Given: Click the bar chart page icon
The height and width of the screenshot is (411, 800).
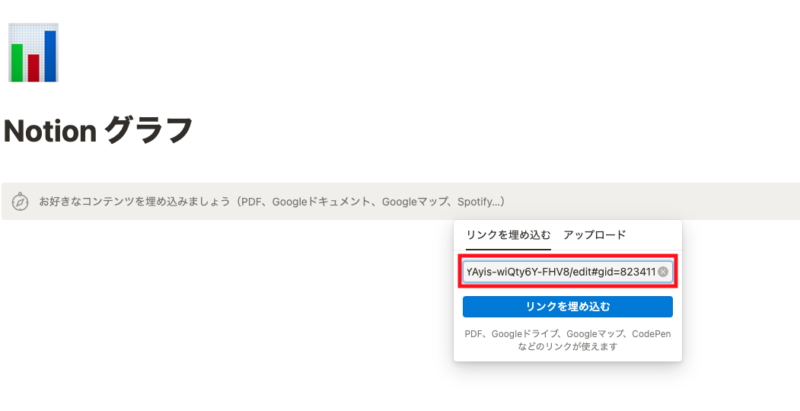Looking at the screenshot, I should pos(34,53).
